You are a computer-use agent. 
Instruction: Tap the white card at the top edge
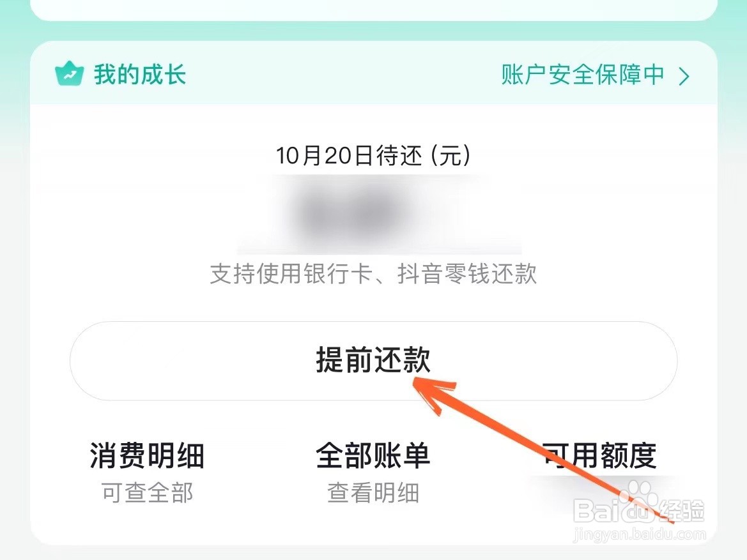[373, 10]
